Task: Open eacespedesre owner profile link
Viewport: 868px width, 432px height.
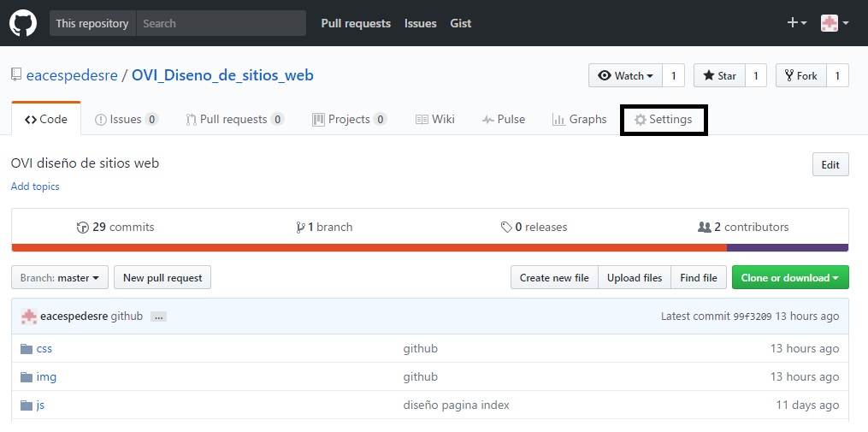Action: [x=72, y=74]
